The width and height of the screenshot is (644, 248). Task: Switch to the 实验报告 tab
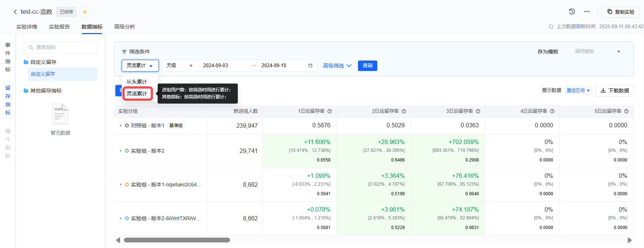59,27
